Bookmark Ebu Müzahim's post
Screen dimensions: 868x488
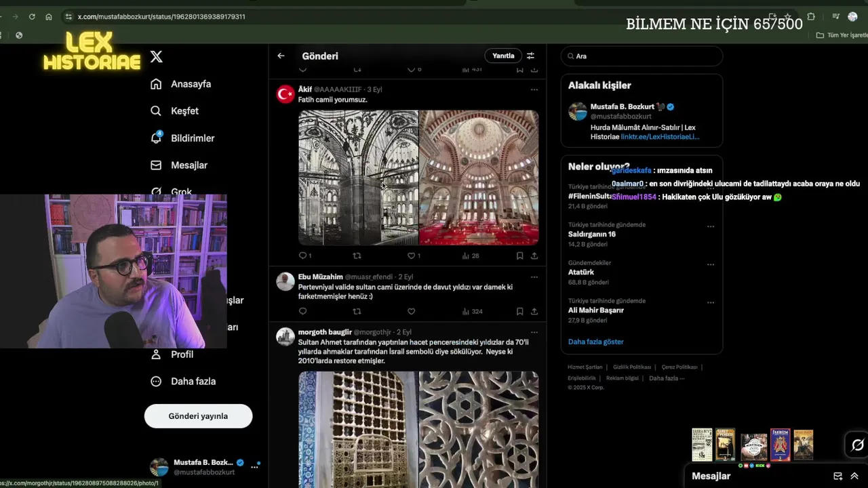click(519, 312)
